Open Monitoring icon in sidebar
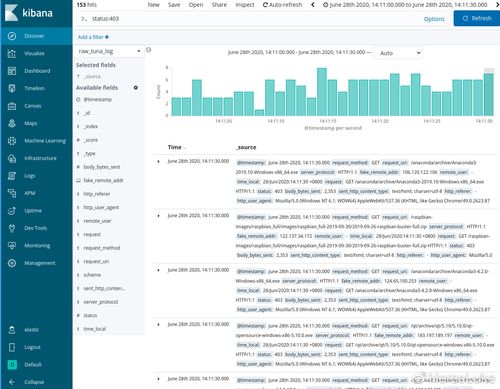Viewport: 500px width, 389px height. 12,246
